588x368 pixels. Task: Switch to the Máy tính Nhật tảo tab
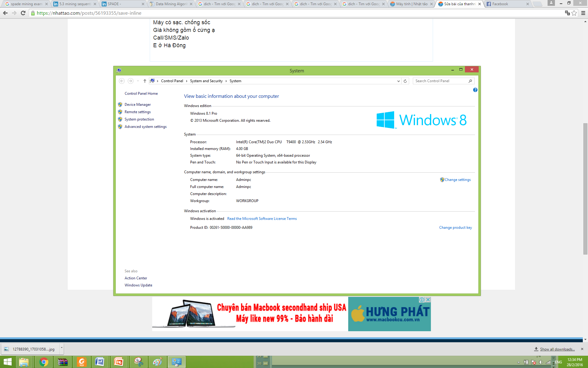point(411,4)
